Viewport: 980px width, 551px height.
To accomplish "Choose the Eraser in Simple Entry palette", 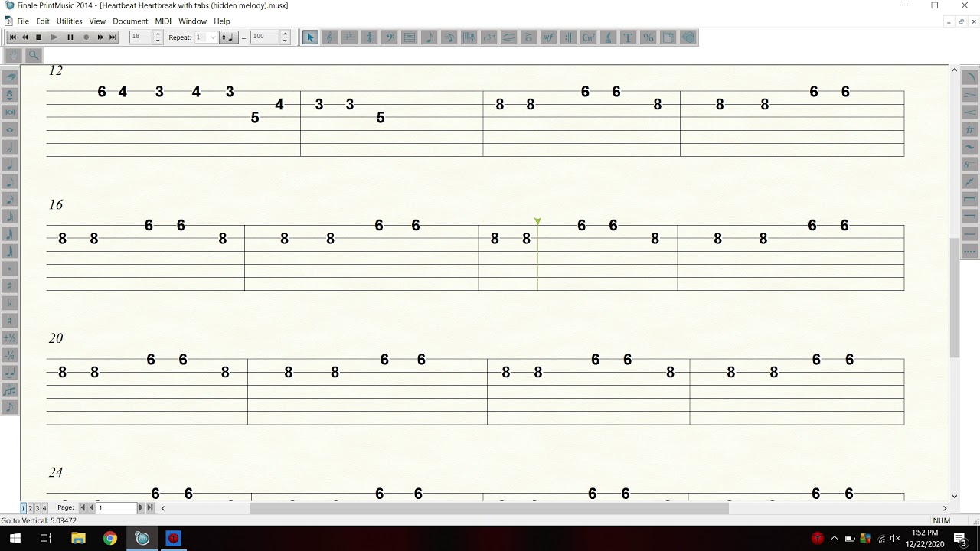I will [x=10, y=77].
